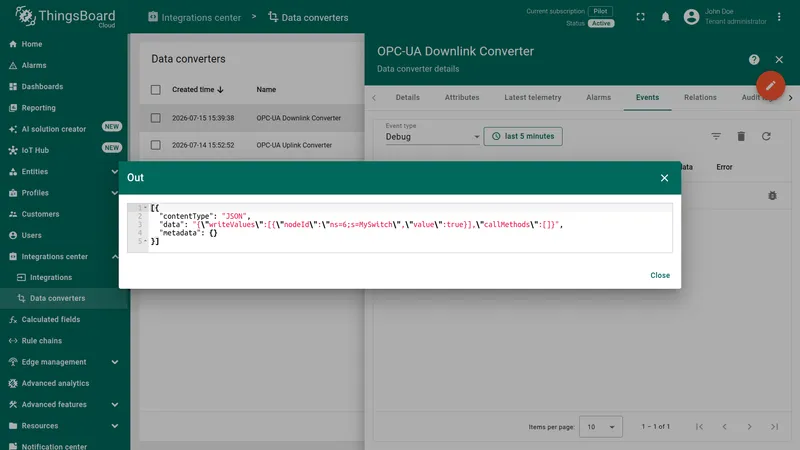Click the debug bug icon
The width and height of the screenshot is (800, 450).
pyautogui.click(x=772, y=195)
